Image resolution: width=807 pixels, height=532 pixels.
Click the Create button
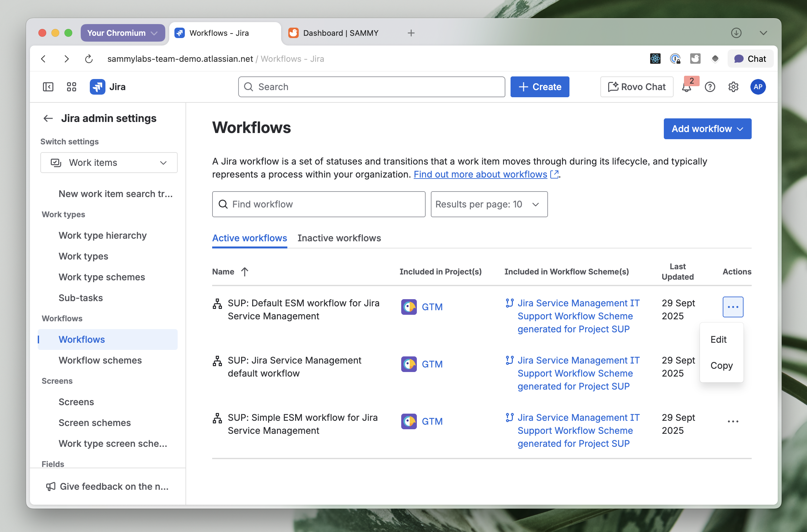click(540, 87)
